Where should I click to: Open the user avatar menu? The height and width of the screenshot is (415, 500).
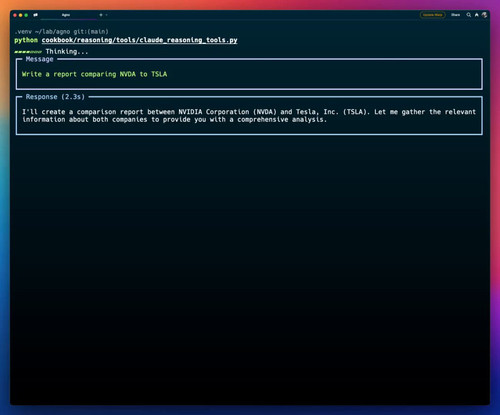[x=484, y=15]
